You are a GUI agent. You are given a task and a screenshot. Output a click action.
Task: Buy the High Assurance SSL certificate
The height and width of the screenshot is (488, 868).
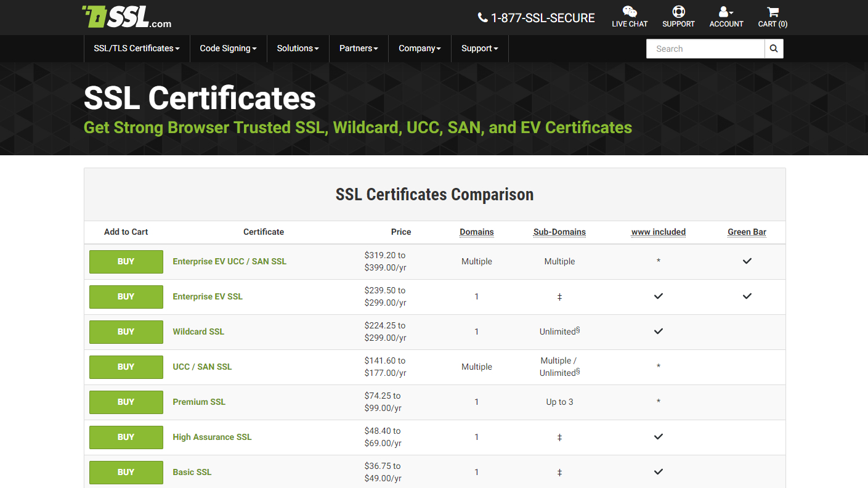pos(126,437)
